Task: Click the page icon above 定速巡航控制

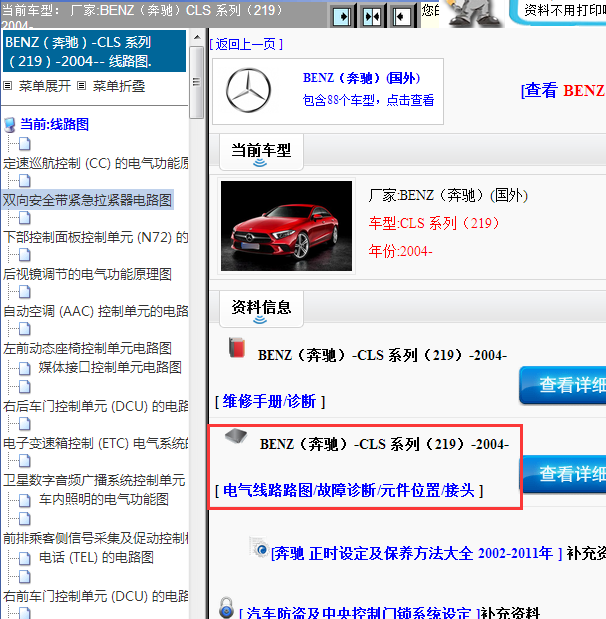Action: click(24, 144)
